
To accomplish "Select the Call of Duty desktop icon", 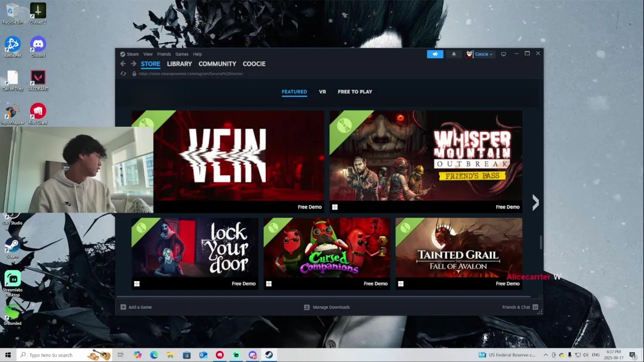I will (13, 81).
